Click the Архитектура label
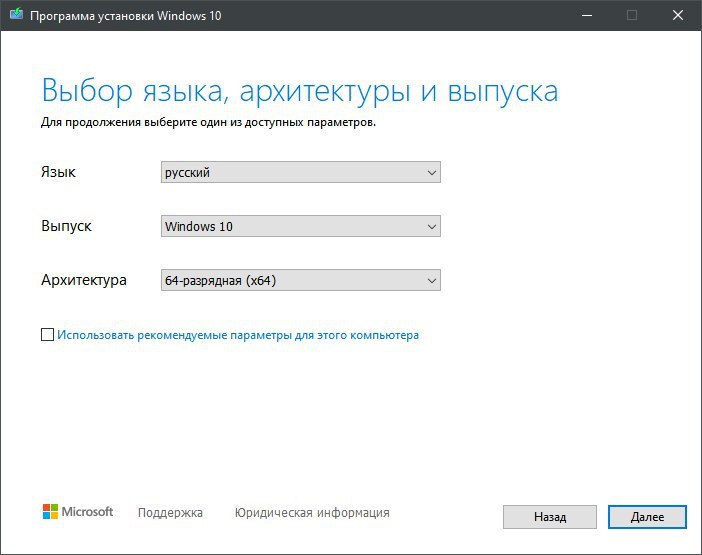The image size is (702, 555). [x=84, y=280]
